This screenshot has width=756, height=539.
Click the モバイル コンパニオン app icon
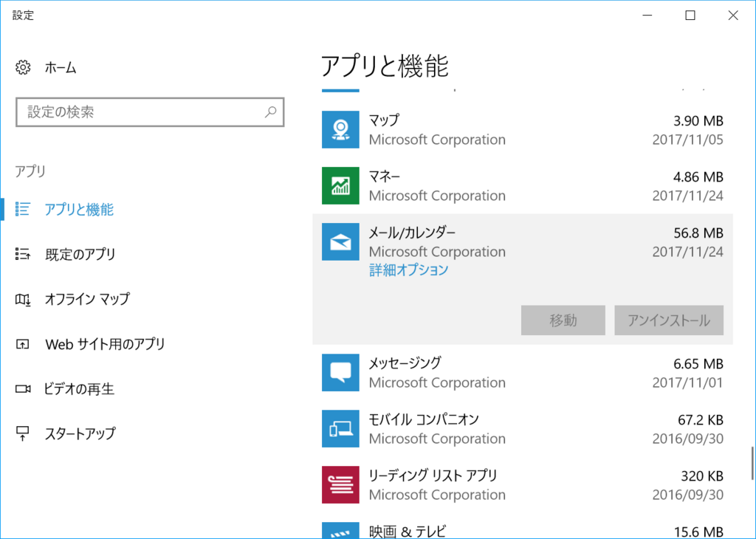(x=340, y=428)
